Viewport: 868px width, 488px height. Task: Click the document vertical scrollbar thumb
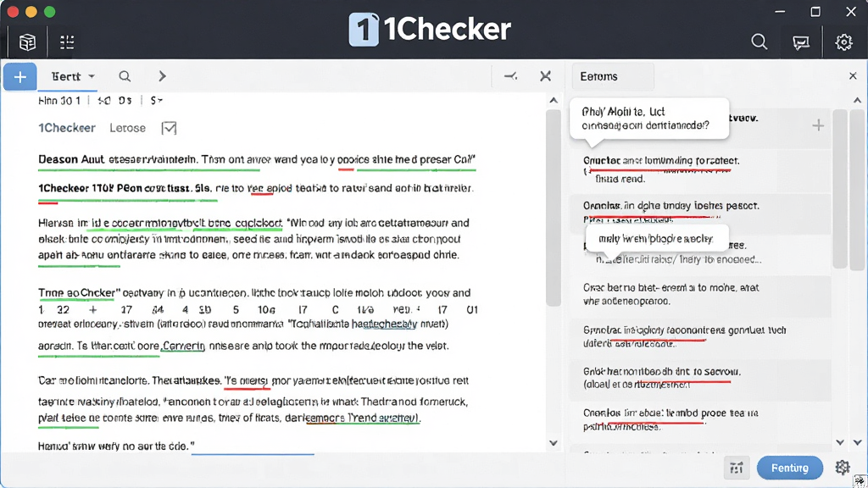tap(554, 208)
